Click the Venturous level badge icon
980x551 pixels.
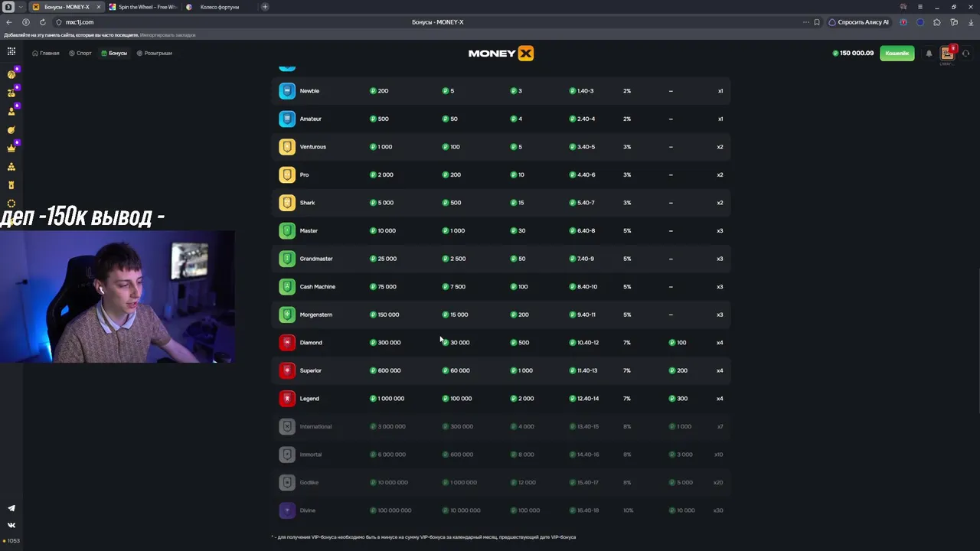point(287,147)
